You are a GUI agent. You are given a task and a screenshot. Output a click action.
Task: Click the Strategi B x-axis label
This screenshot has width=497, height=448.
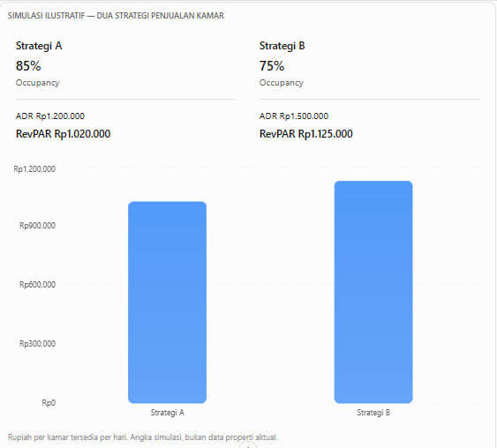[373, 413]
